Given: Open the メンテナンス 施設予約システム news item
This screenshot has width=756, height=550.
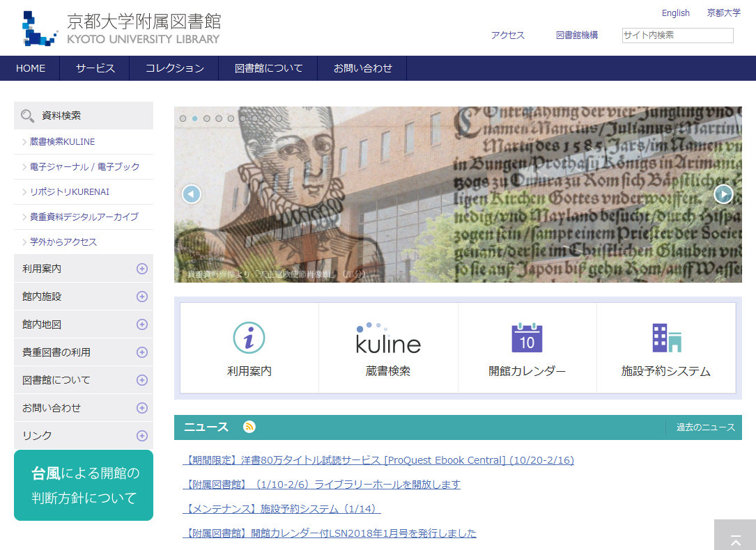Looking at the screenshot, I should tap(282, 509).
